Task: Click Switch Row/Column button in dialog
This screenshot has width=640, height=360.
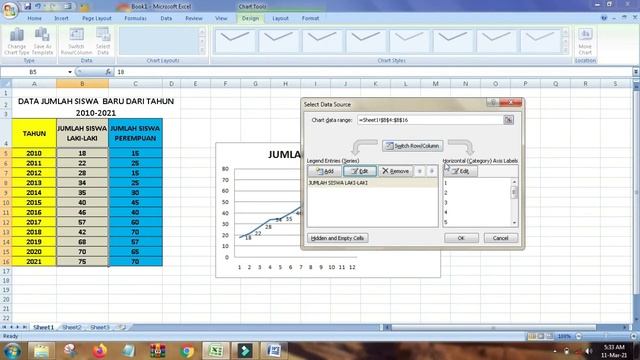Action: pos(412,146)
